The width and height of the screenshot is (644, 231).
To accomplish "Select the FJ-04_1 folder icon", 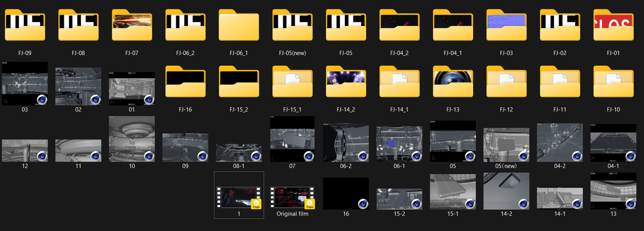I will [453, 25].
